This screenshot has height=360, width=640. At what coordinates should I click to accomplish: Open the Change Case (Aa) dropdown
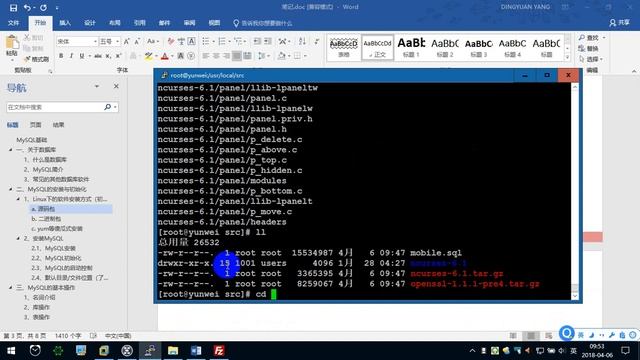click(152, 41)
